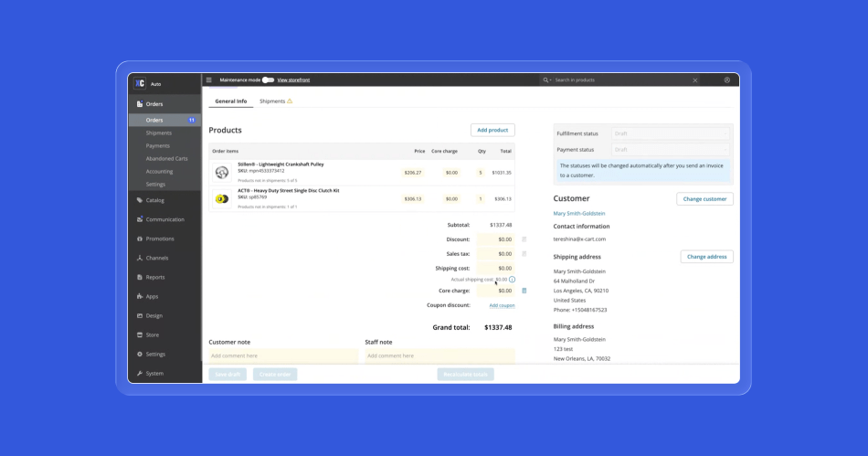Expand the Payment status dropdown
The image size is (868, 456).
(x=671, y=150)
